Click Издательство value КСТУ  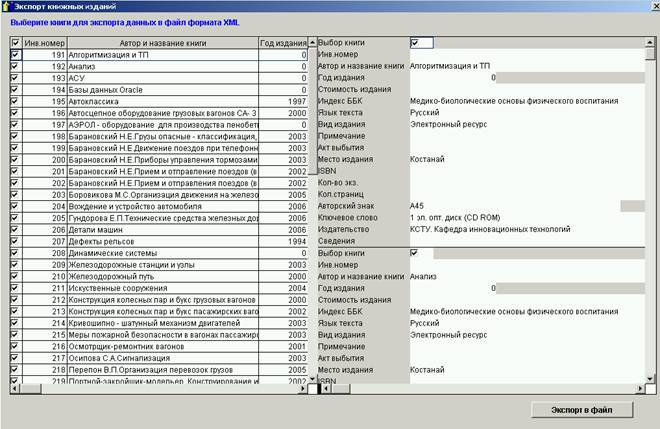click(x=490, y=229)
